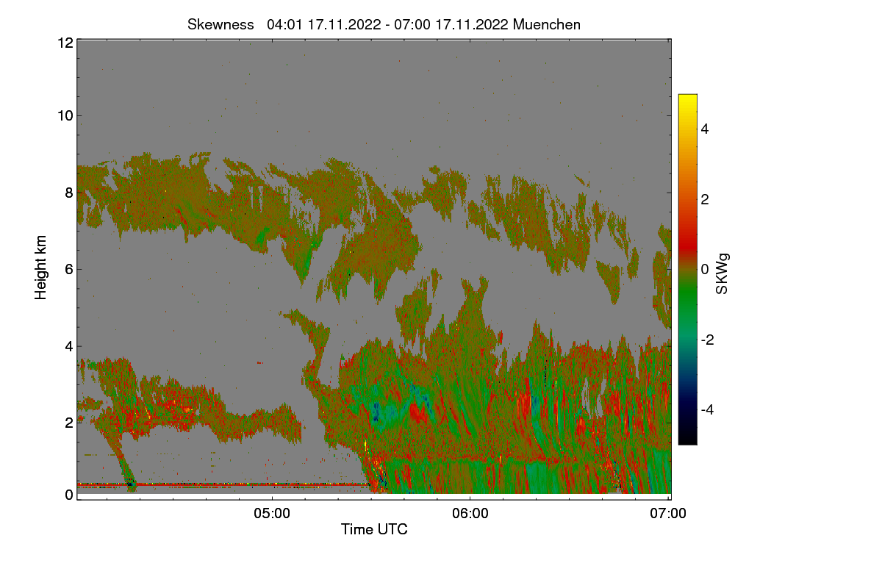The image size is (882, 588).
Task: Click the "SKWg" colorbar label
Action: [723, 274]
